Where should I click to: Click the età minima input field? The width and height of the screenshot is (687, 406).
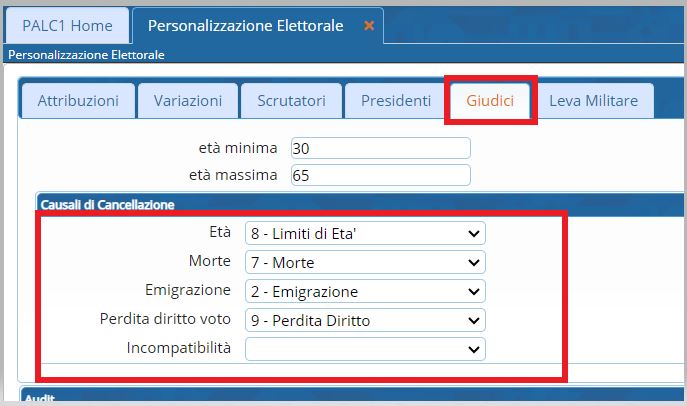(379, 148)
